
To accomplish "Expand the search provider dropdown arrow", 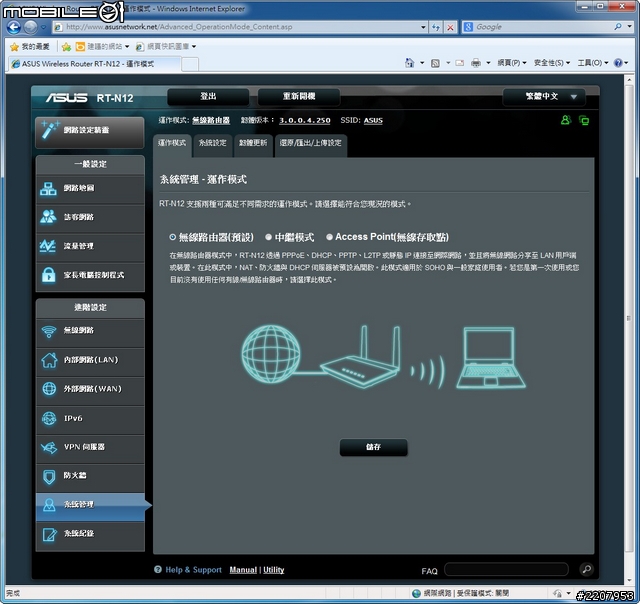I will pos(630,27).
